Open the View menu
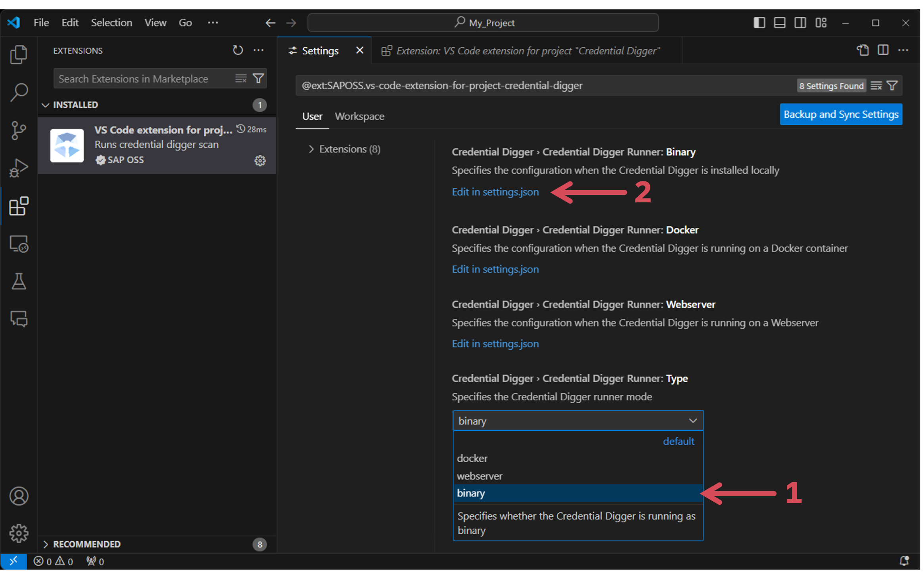The width and height of the screenshot is (924, 573). 155,23
